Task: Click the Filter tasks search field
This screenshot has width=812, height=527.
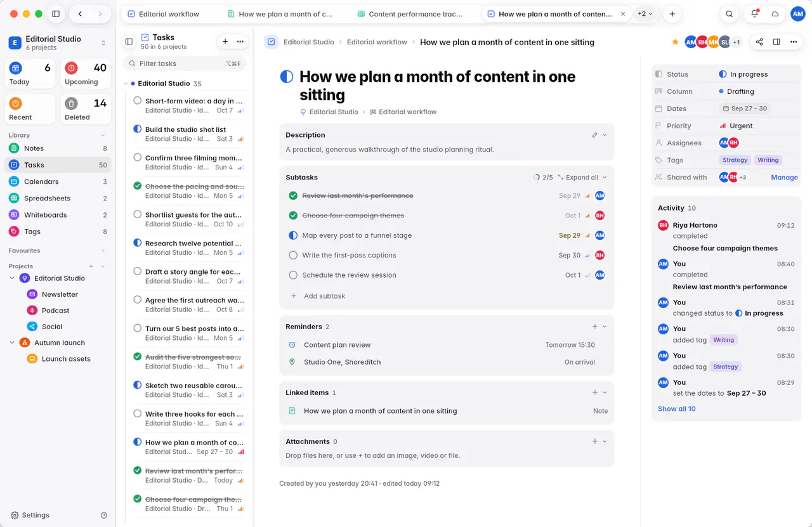Action: coord(184,63)
